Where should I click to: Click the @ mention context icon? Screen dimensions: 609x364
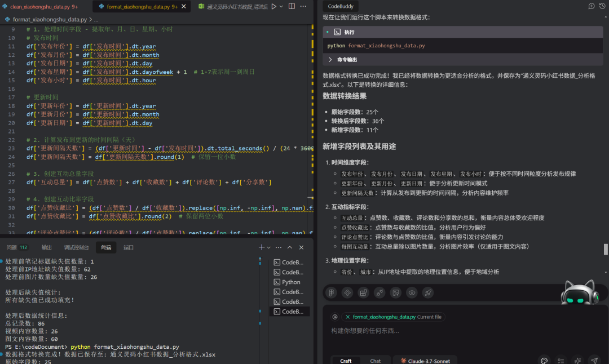[334, 317]
